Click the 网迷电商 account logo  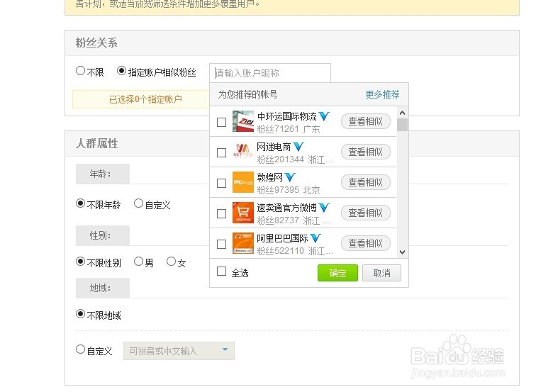click(x=242, y=152)
